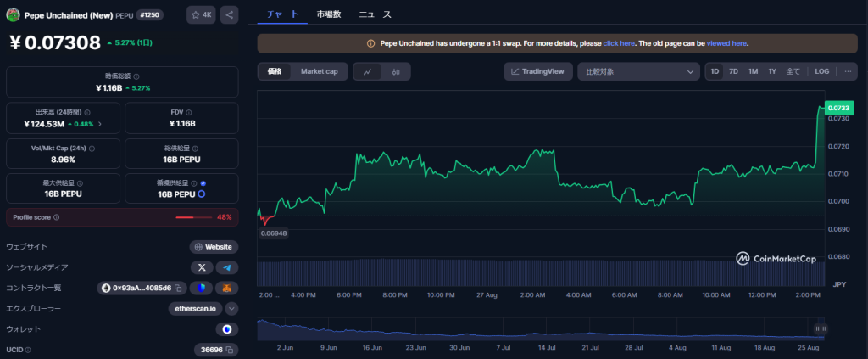868x359 pixels.
Task: Open info icon next to FDV
Action: point(189,112)
